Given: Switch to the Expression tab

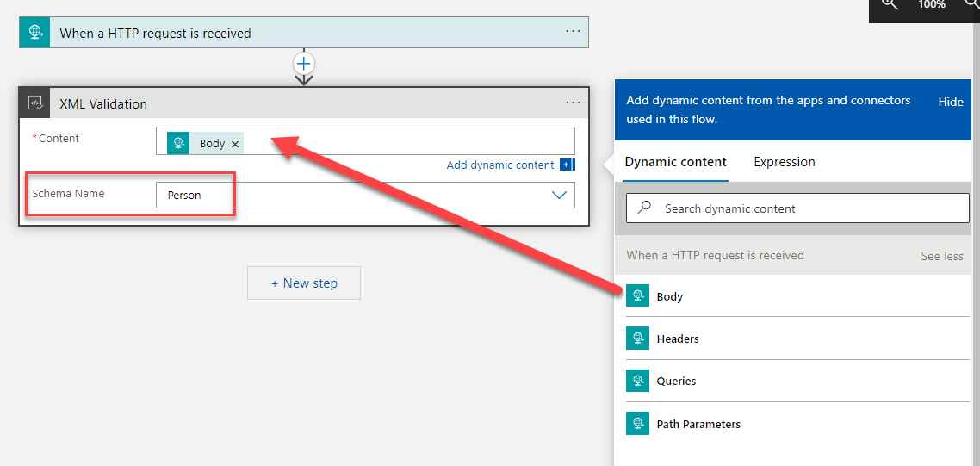Looking at the screenshot, I should (x=784, y=162).
